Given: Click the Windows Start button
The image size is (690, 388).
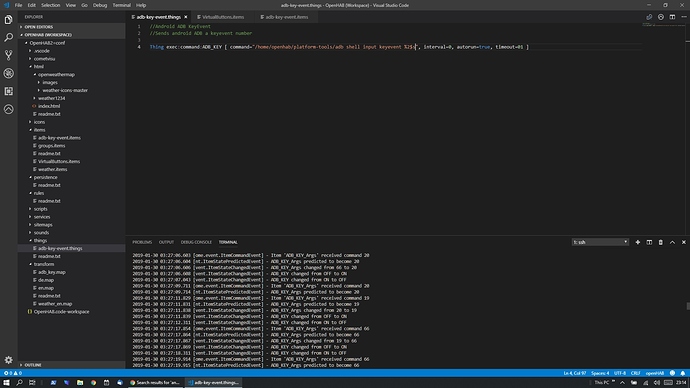Looking at the screenshot, I should coord(6,383).
